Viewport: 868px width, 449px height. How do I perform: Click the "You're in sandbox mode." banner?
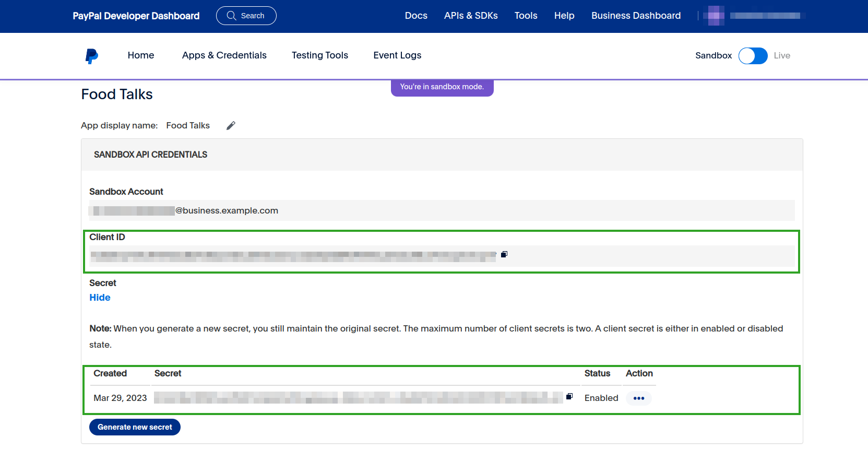[442, 87]
